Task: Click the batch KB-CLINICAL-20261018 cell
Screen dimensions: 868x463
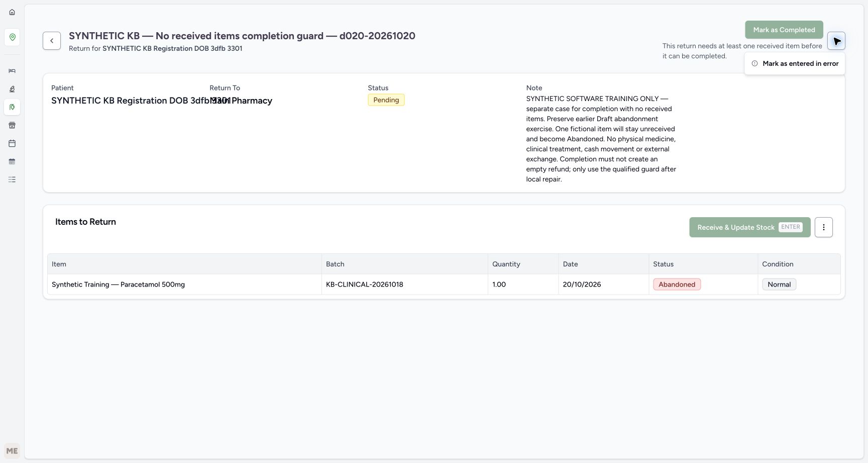Action: (405, 285)
